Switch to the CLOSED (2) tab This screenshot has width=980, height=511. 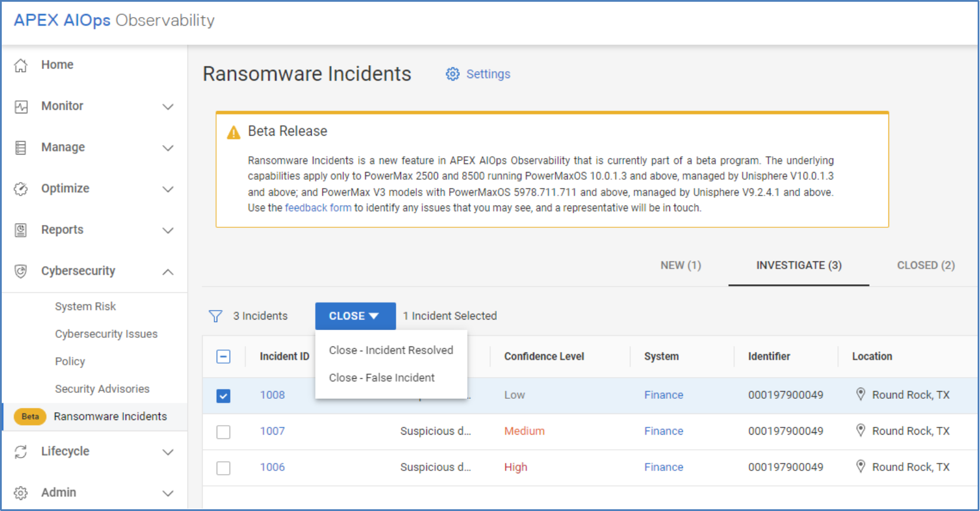coord(925,265)
